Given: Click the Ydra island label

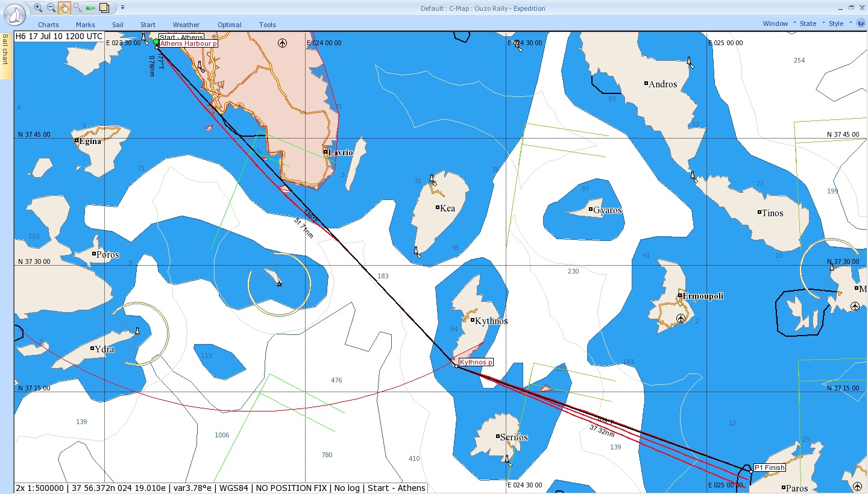Looking at the screenshot, I should 104,349.
